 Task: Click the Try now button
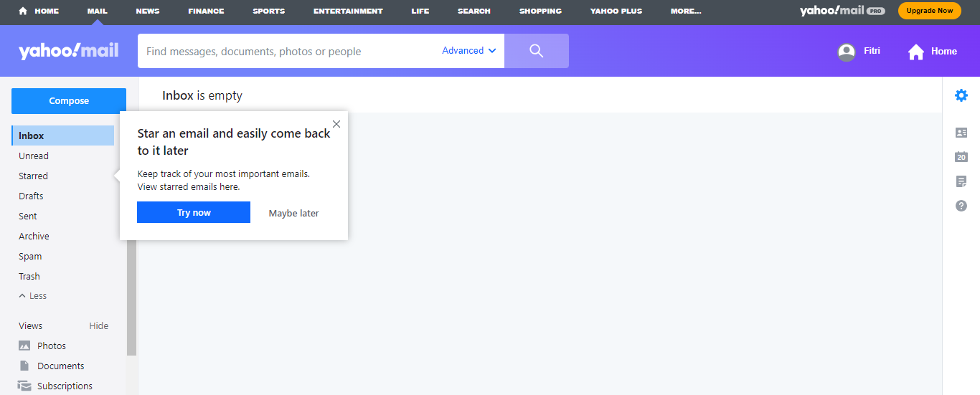pyautogui.click(x=194, y=213)
